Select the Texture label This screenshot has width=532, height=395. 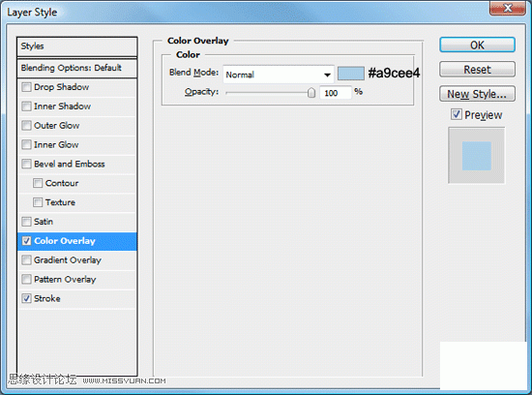click(x=60, y=202)
